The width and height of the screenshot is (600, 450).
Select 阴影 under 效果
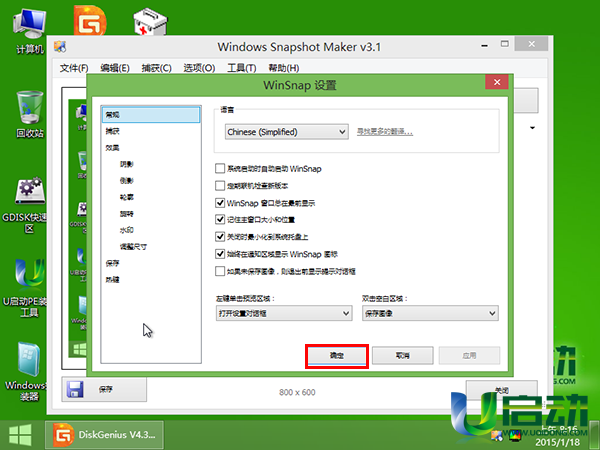click(126, 164)
